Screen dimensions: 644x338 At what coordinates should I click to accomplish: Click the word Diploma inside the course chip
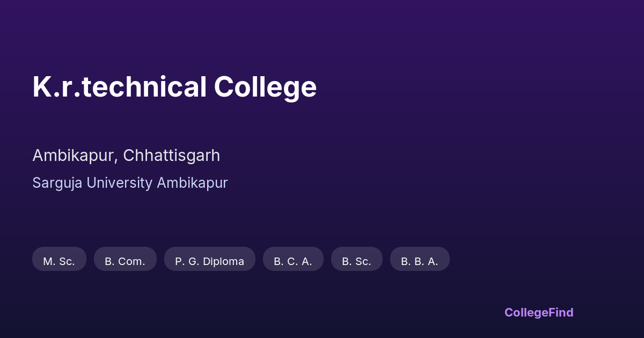(223, 261)
